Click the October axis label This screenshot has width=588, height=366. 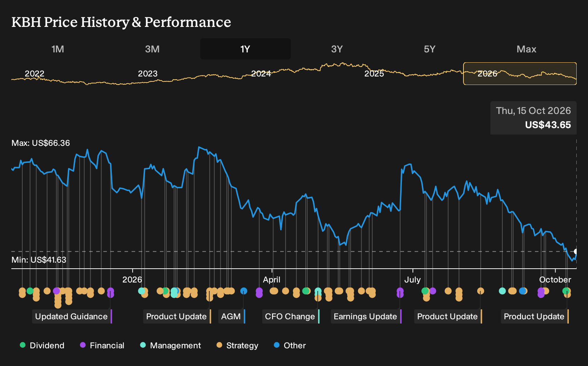555,280
